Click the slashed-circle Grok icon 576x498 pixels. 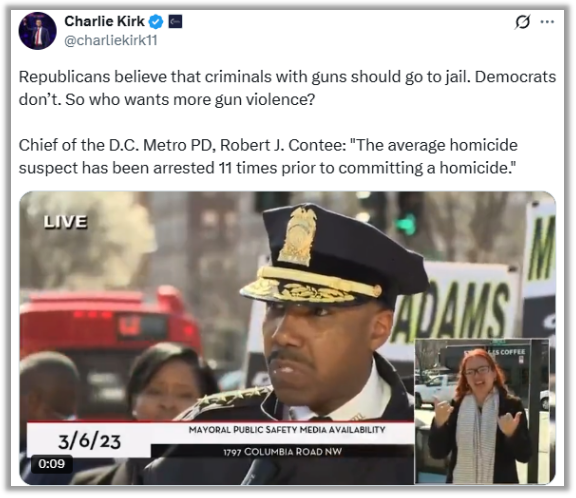pos(522,22)
